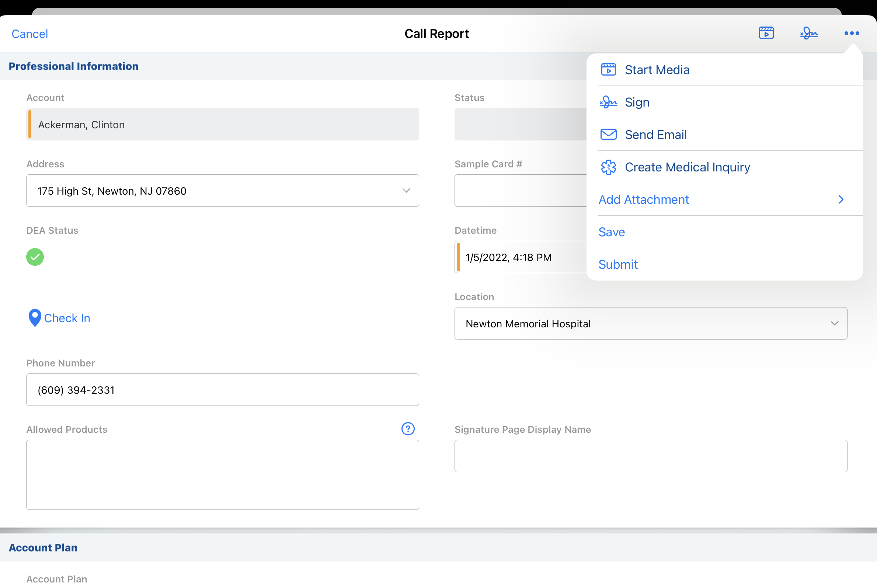Cancel the Call Report
The width and height of the screenshot is (877, 588).
(x=29, y=34)
